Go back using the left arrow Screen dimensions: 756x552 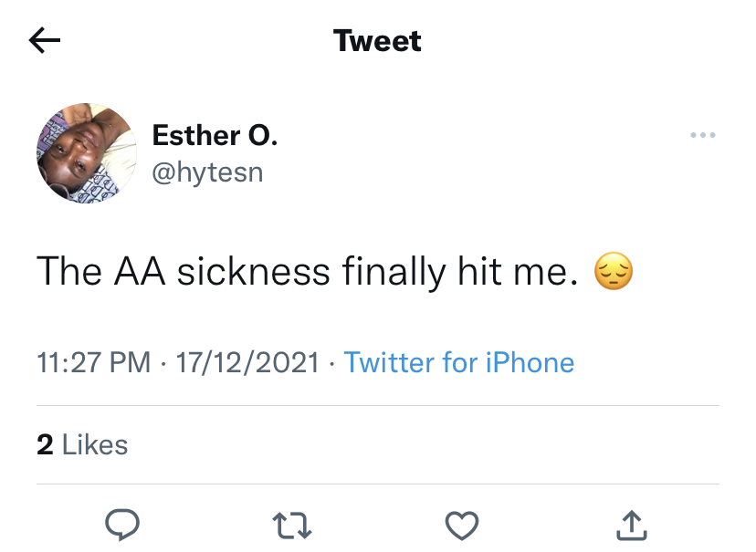pyautogui.click(x=45, y=40)
